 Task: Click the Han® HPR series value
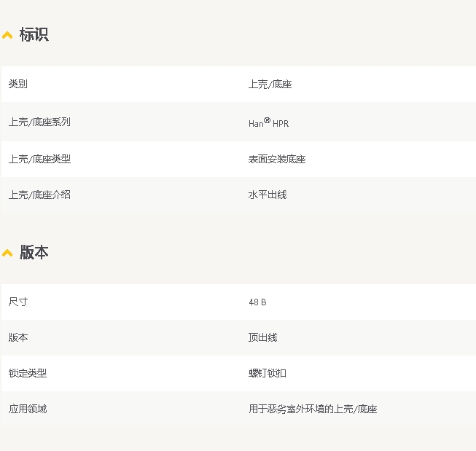268,123
